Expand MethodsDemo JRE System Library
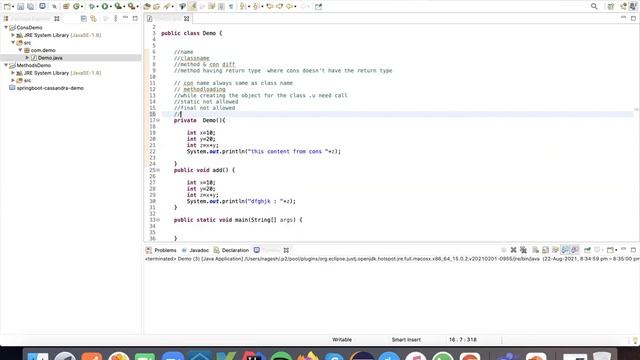640x360 pixels. click(13, 73)
